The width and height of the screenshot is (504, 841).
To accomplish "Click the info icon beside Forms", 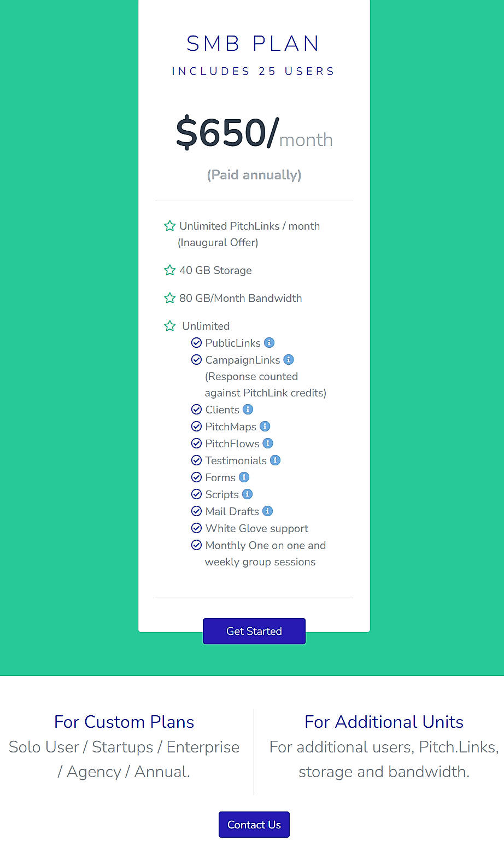I will pos(244,477).
